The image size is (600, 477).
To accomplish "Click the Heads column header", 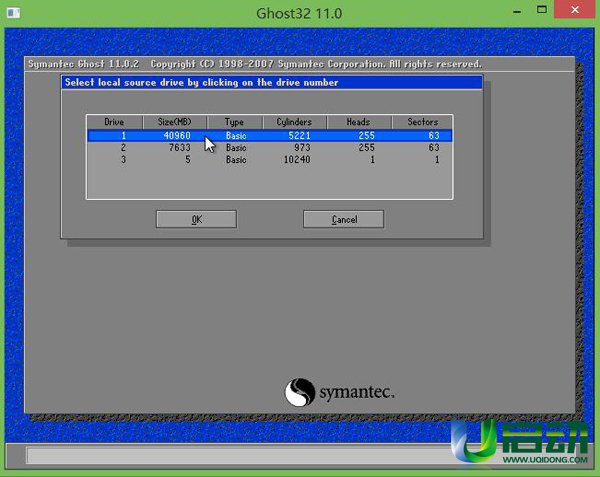I will [x=359, y=122].
